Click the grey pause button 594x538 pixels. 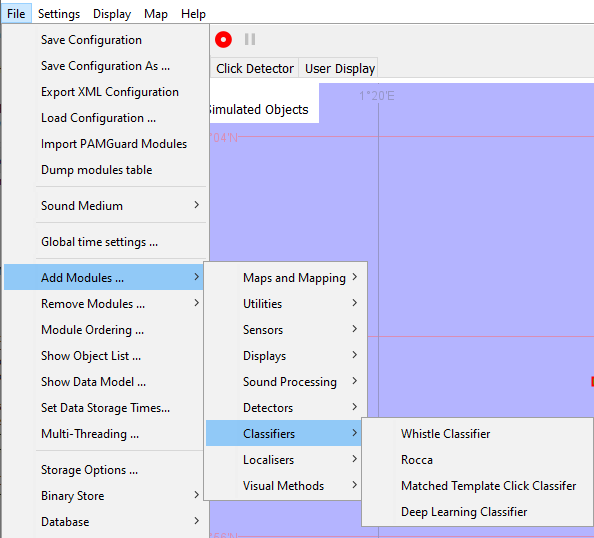coord(250,39)
